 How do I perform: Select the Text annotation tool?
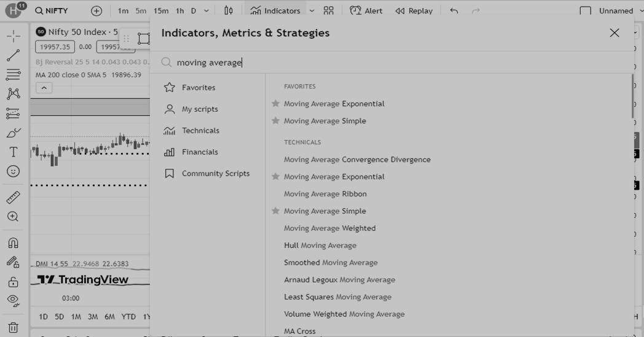click(x=13, y=152)
